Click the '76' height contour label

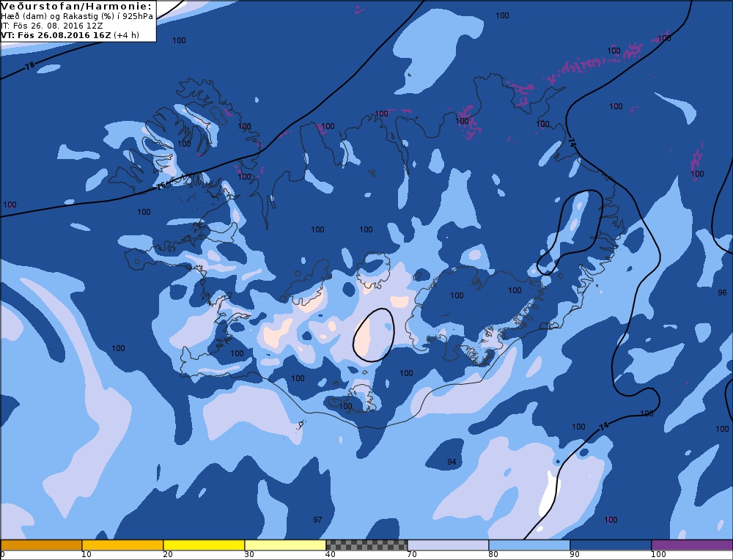161,185
